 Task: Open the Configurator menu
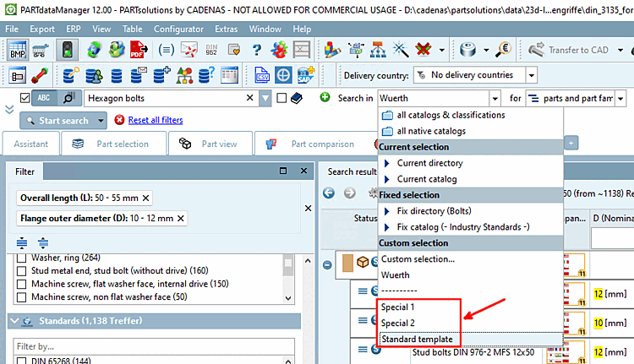coord(178,29)
